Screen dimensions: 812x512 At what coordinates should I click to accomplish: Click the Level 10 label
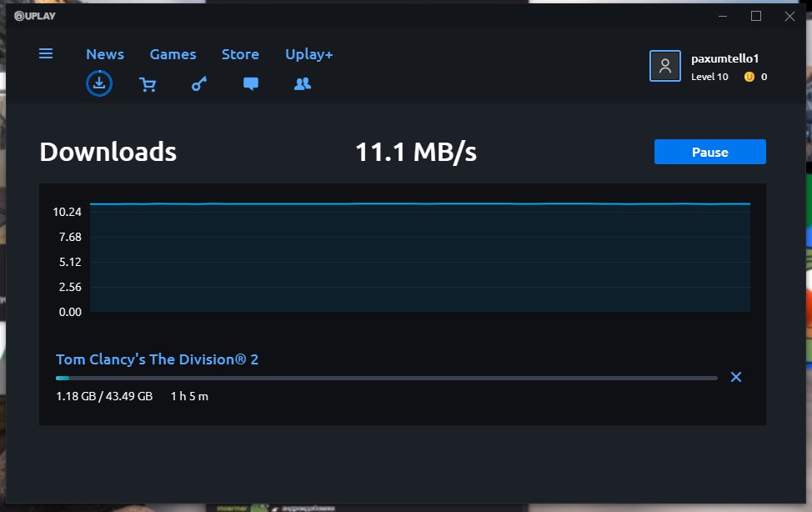click(x=709, y=77)
